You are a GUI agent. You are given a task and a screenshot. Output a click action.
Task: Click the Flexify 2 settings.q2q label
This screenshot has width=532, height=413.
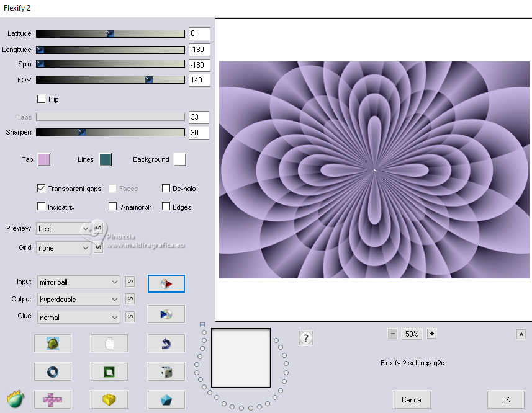[x=413, y=363]
